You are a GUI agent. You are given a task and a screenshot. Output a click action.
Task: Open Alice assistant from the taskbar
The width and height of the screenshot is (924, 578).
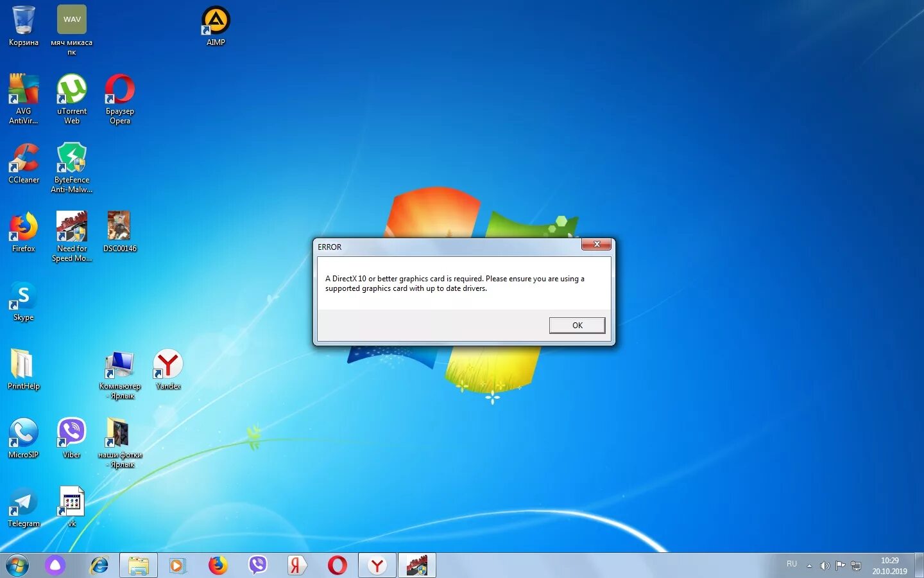(x=55, y=566)
